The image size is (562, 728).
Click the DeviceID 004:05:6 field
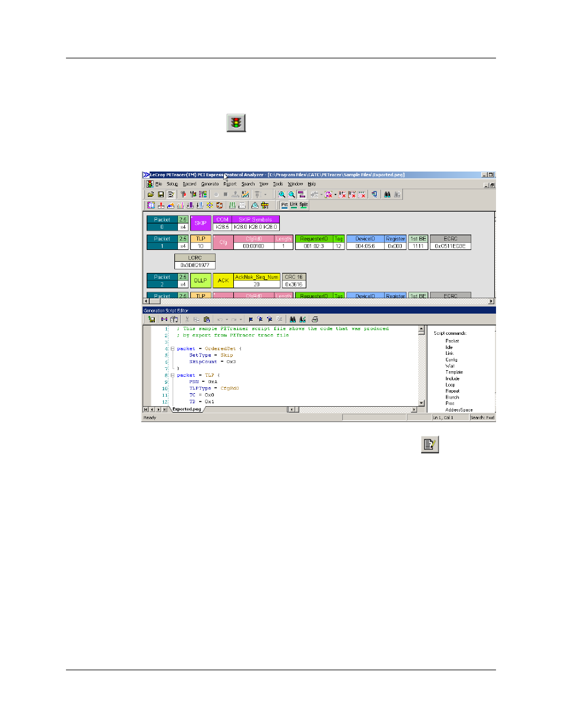tap(365, 242)
